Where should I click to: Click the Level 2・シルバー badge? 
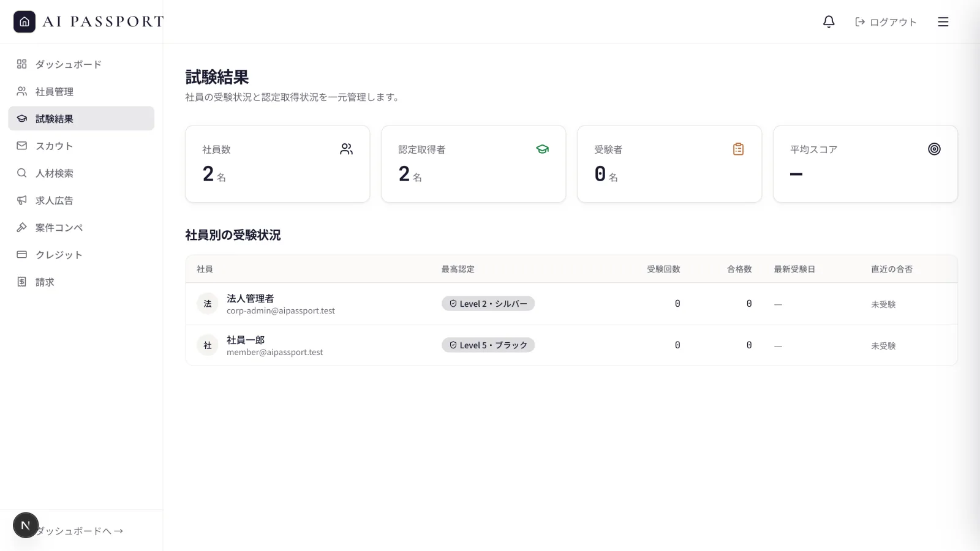point(488,304)
